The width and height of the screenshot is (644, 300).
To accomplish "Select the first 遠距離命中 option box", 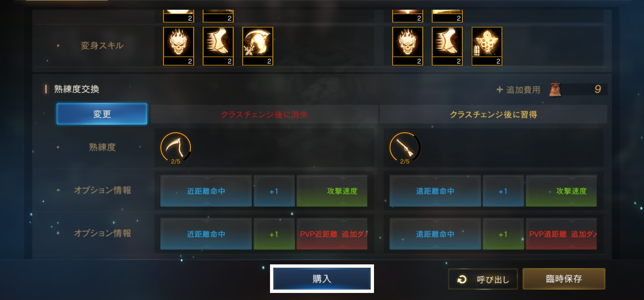I will 435,191.
